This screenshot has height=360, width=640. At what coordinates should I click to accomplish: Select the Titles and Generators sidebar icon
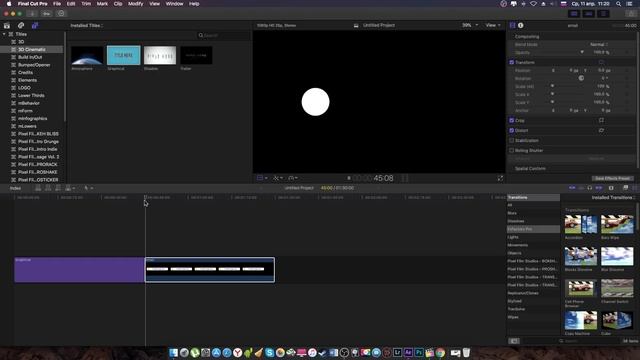click(35, 25)
